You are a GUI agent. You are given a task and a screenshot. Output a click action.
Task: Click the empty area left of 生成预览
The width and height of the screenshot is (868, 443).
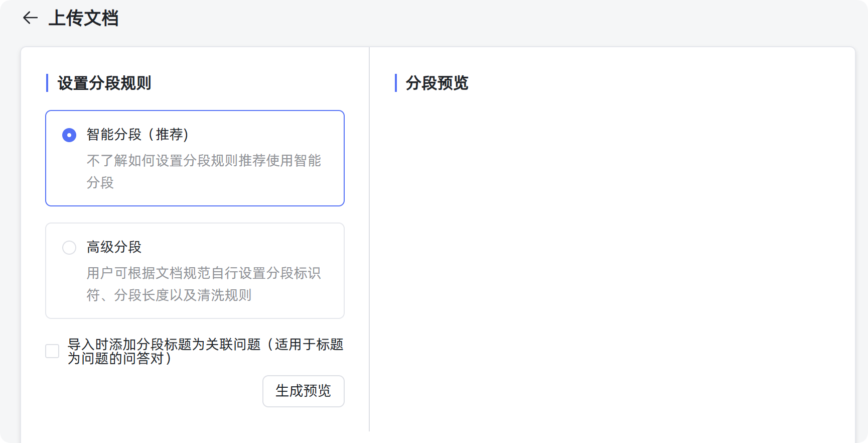151,391
